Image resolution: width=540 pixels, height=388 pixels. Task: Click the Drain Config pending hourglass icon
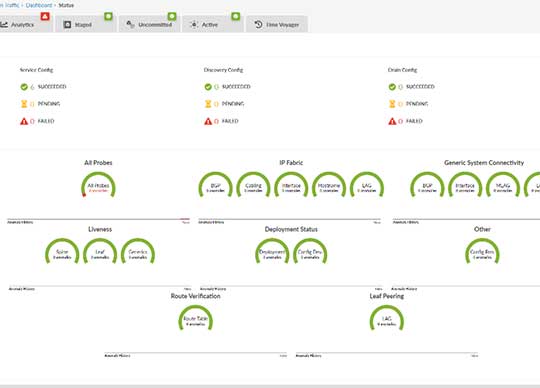click(392, 104)
